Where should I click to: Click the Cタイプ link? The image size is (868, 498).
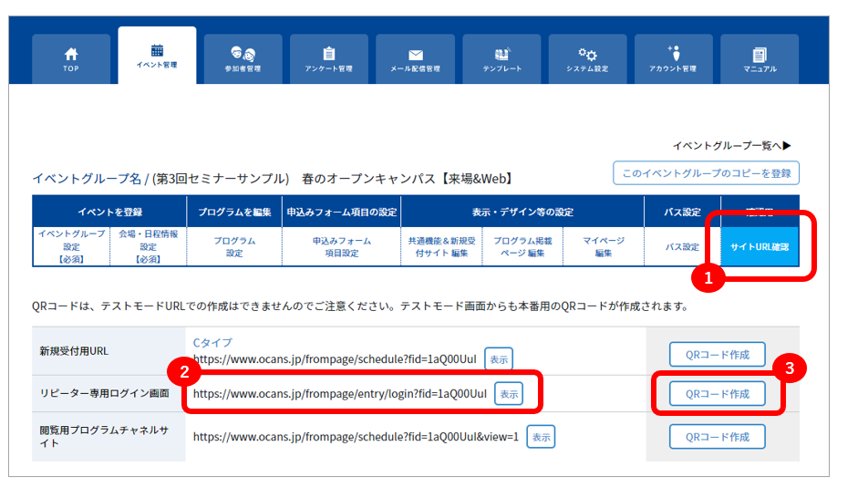tap(212, 342)
